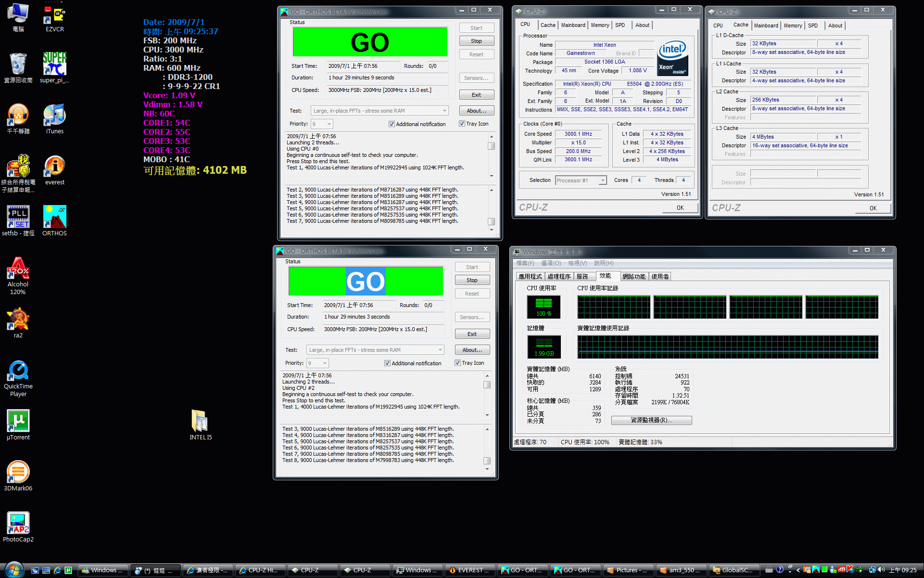Click the CPU-Z Hi... taskbar button
The width and height of the screenshot is (924, 578).
click(260, 570)
